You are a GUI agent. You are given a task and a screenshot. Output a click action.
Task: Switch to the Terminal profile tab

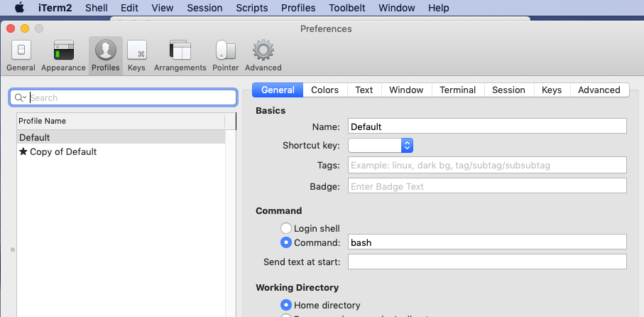click(458, 90)
